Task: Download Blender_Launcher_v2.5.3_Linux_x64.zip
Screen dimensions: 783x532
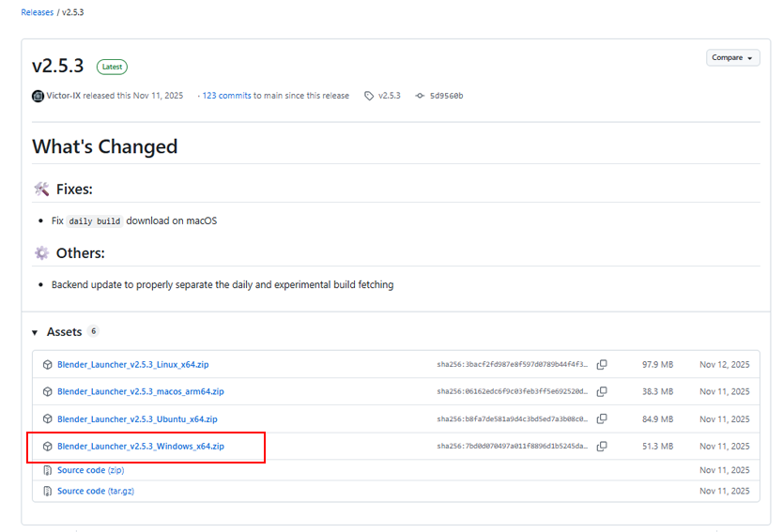Action: click(x=133, y=364)
